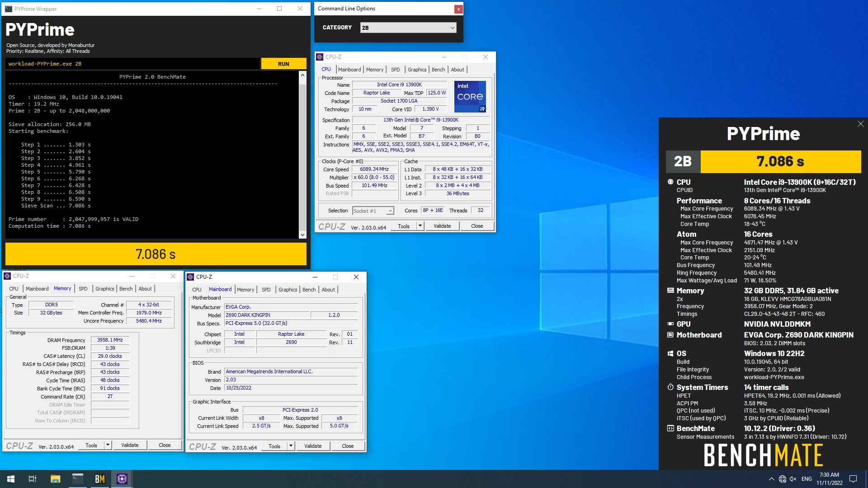The width and height of the screenshot is (868, 488).
Task: Select Bench tab in Memory CPU-Z window
Action: [126, 289]
